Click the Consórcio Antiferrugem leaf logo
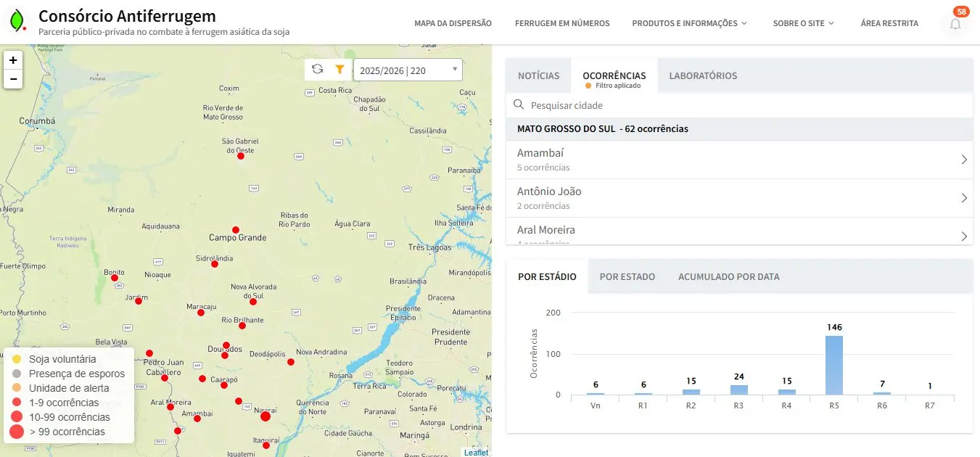 [x=17, y=21]
